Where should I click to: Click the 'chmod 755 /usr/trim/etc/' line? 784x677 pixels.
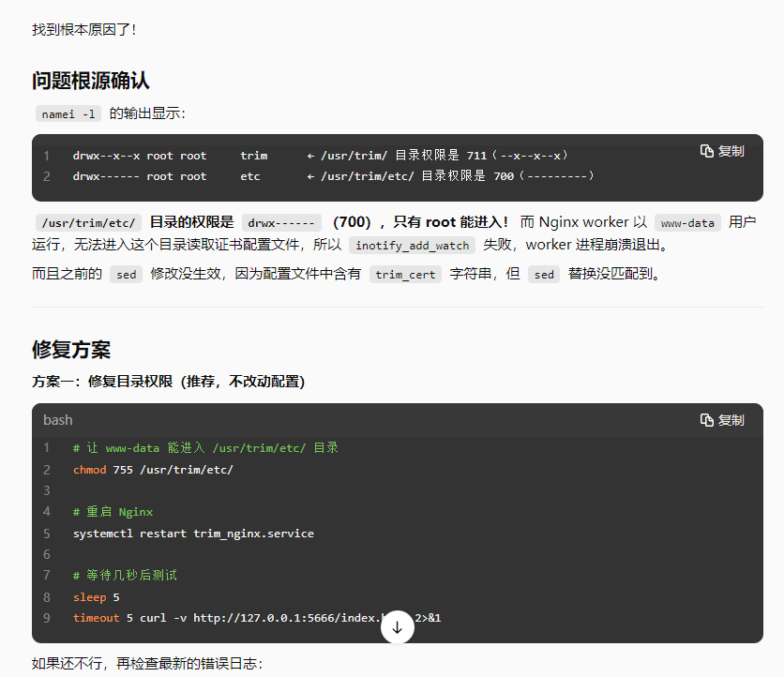(x=153, y=470)
